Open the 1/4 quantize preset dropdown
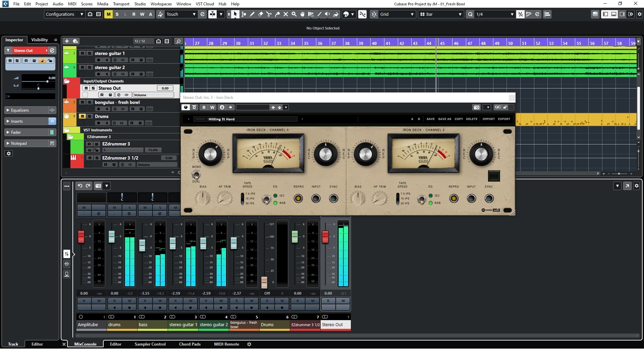Screen dimensions: 644x362 [x=495, y=14]
